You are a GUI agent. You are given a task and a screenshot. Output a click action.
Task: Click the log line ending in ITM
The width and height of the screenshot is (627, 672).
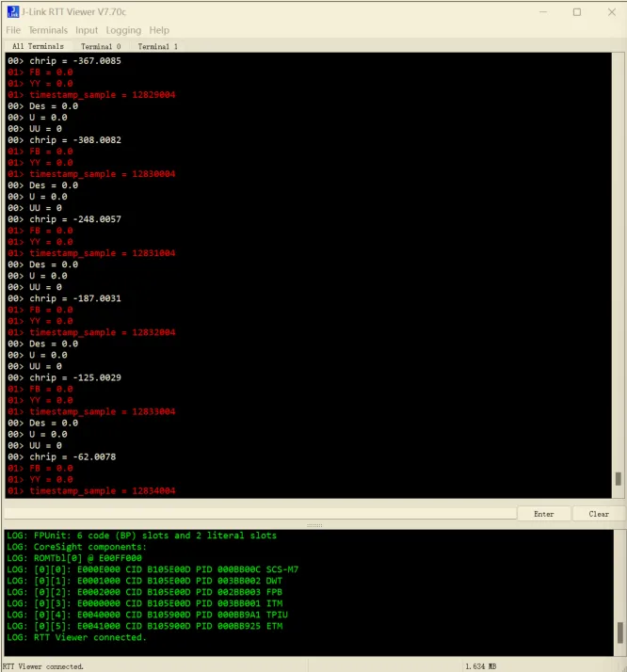pyautogui.click(x=144, y=603)
